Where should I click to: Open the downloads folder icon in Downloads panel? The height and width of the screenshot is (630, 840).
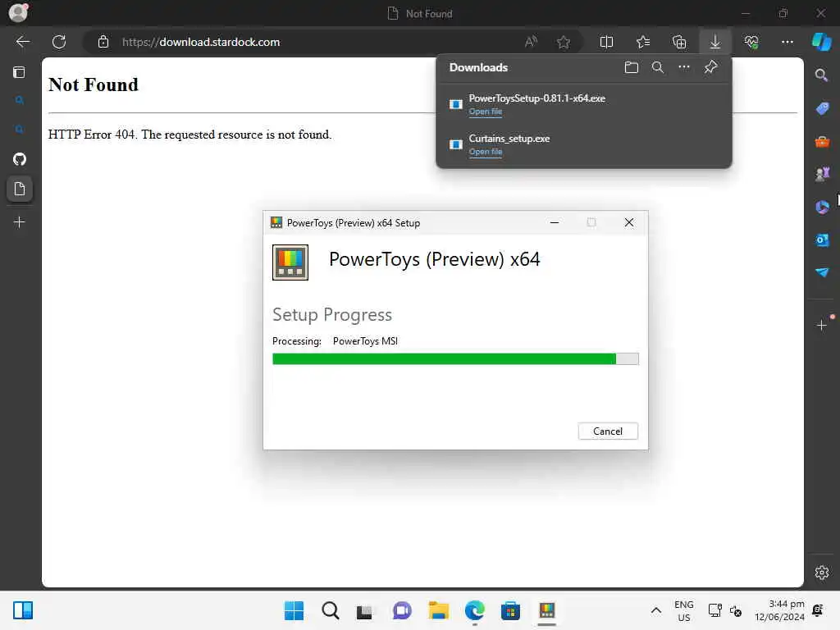coord(632,67)
